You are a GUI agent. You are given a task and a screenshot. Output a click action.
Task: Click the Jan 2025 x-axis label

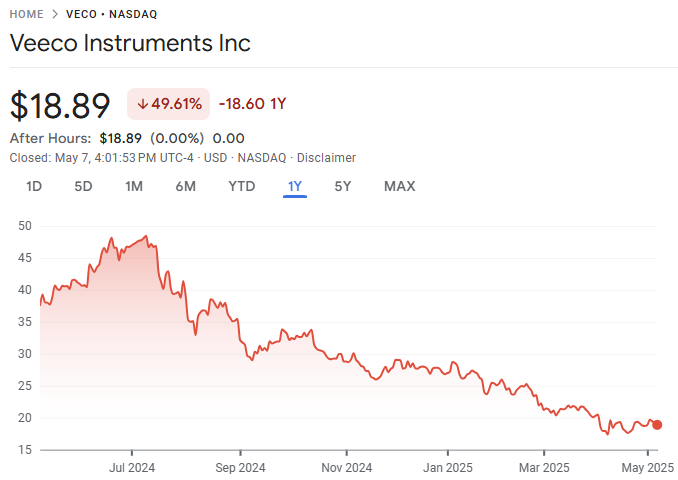pyautogui.click(x=447, y=467)
